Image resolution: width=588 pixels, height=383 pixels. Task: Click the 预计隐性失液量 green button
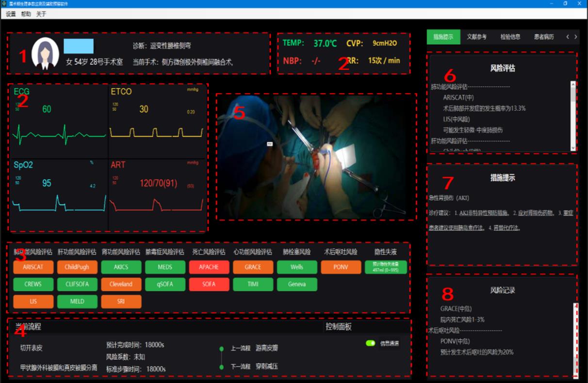click(x=386, y=267)
